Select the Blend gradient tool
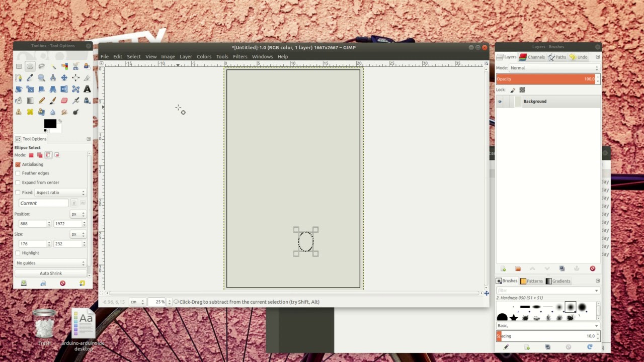Screen dimensions: 644x362 [x=30, y=101]
